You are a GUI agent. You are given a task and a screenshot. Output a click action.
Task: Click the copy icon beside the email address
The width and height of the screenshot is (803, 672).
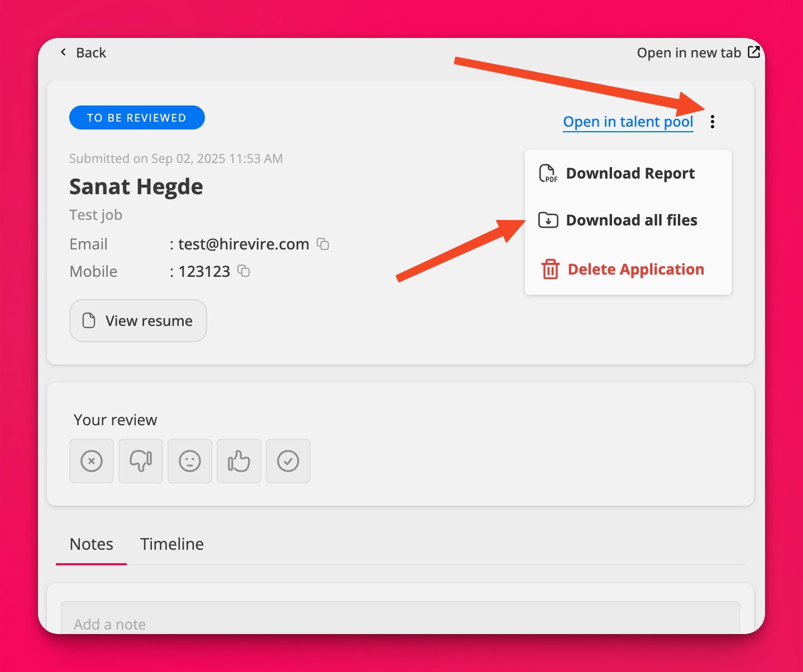(323, 244)
